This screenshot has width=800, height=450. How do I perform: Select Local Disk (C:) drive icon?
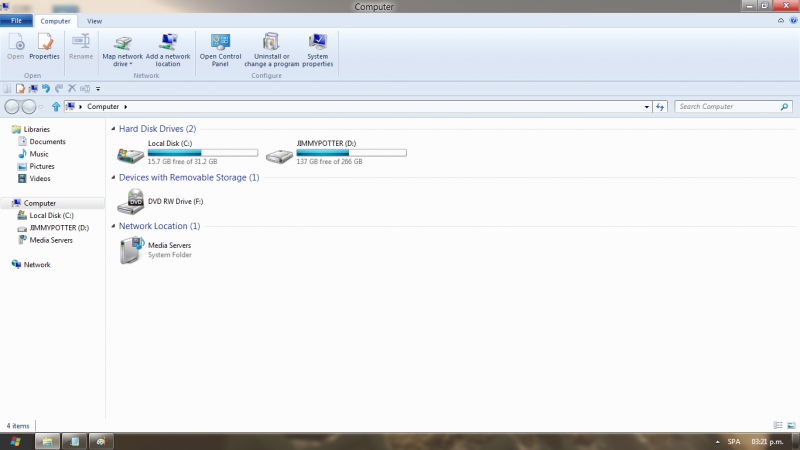click(130, 155)
